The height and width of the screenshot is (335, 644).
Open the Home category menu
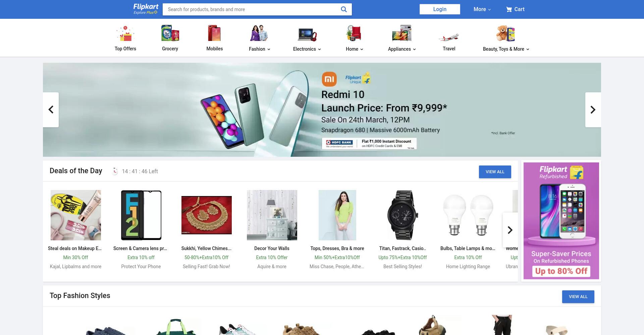click(355, 49)
